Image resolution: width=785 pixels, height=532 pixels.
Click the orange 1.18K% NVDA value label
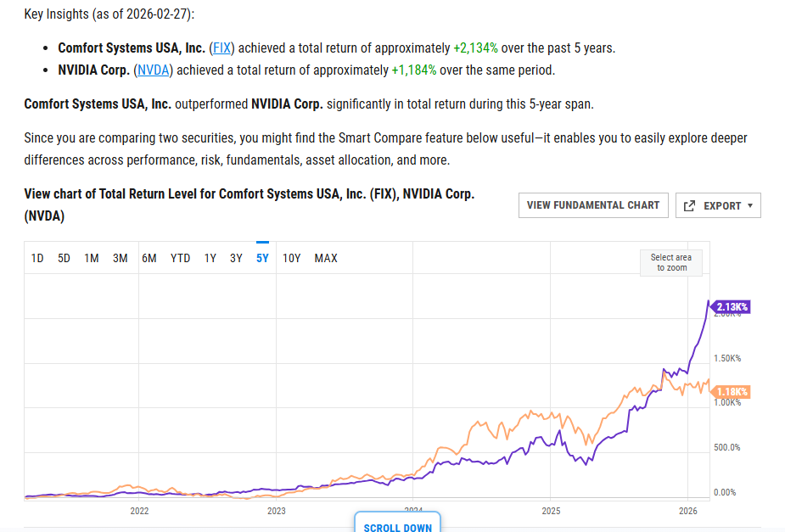point(731,391)
